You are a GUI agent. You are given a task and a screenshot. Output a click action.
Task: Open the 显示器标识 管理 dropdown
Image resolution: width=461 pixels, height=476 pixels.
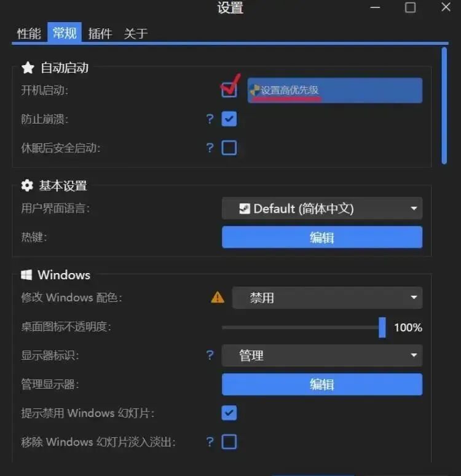tap(322, 355)
